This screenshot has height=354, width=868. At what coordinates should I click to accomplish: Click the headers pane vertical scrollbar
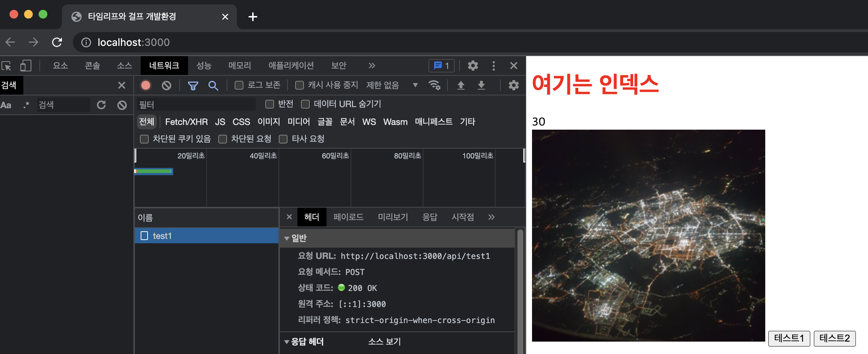coord(520,291)
